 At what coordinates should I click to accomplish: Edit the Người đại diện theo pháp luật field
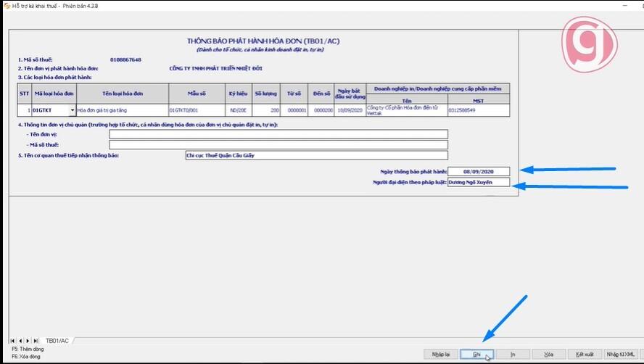[x=479, y=182]
